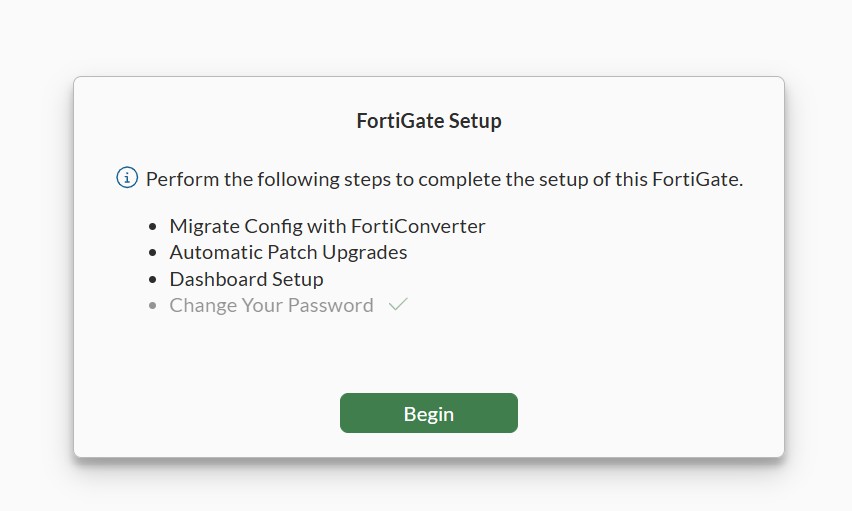Image resolution: width=852 pixels, height=511 pixels.
Task: Click the word Setup in the dialog title
Action: [x=475, y=121]
